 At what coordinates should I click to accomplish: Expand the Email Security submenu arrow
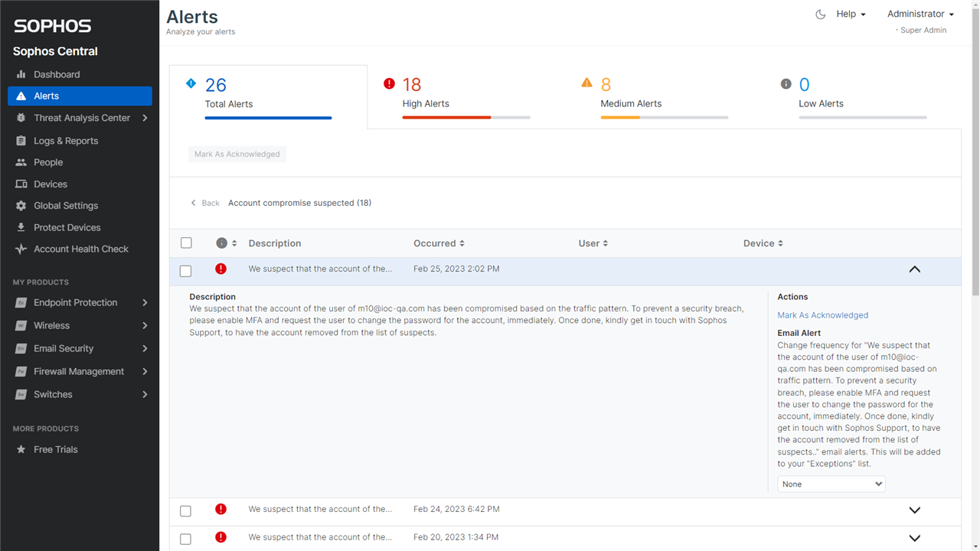tap(145, 349)
